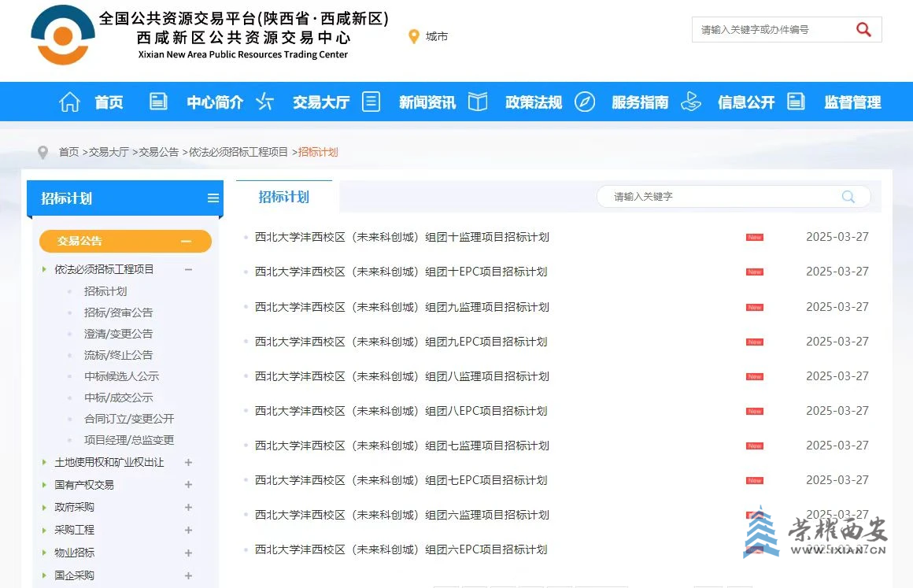Open 组团八EPC项目招标计划 announcement
The image size is (913, 588).
(401, 411)
